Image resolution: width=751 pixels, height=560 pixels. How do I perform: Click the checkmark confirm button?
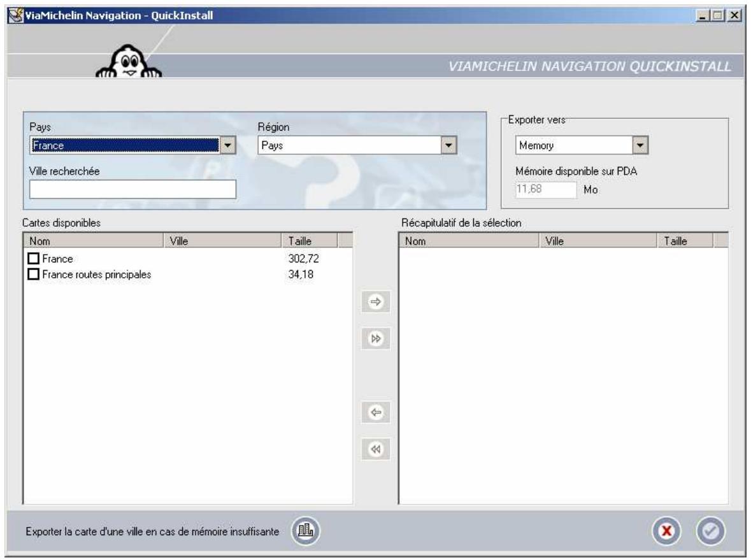tap(710, 531)
